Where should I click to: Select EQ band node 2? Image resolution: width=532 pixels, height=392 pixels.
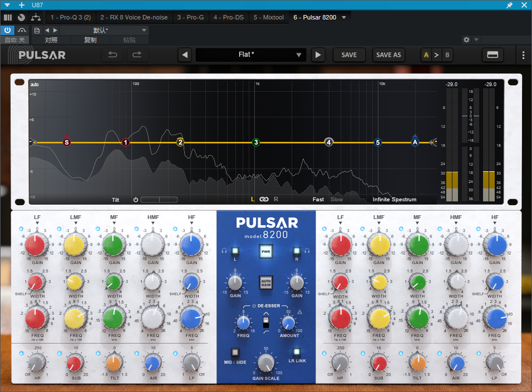pos(180,142)
